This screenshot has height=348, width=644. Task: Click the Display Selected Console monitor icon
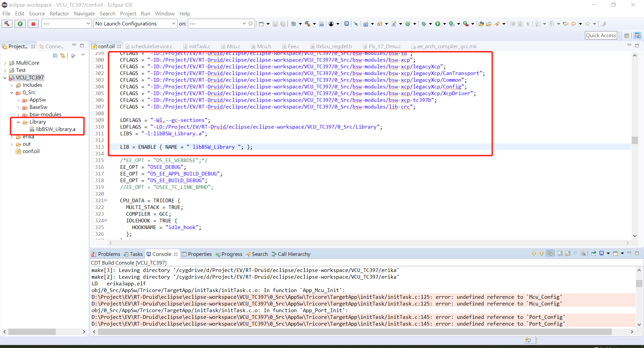click(x=602, y=254)
